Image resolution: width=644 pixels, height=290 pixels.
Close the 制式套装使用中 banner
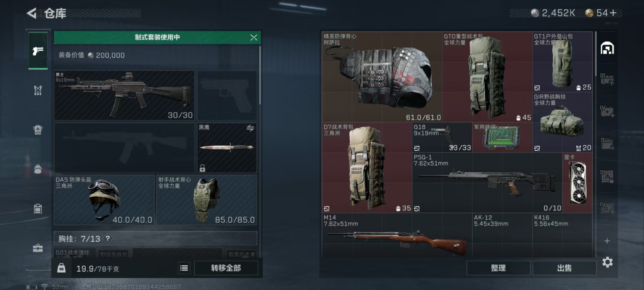point(254,38)
